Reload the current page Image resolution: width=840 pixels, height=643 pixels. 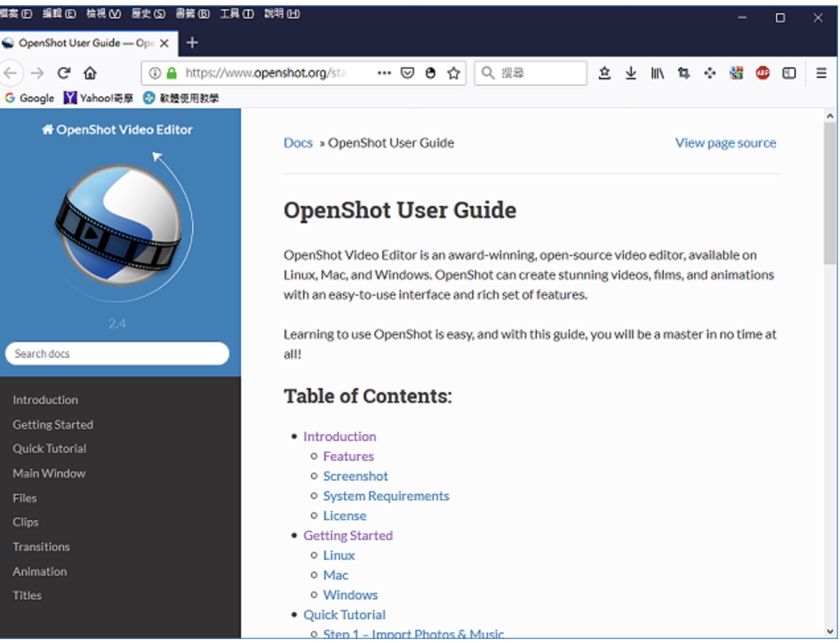tap(64, 73)
